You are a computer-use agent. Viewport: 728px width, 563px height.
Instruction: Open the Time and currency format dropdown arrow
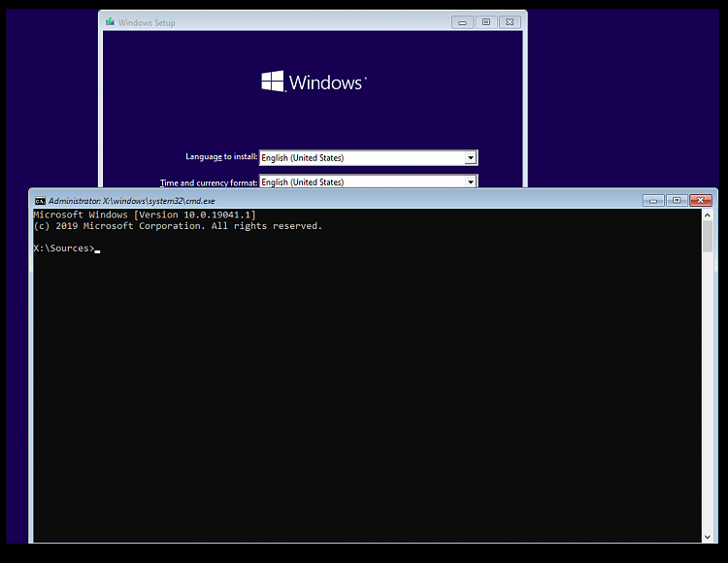click(x=471, y=182)
